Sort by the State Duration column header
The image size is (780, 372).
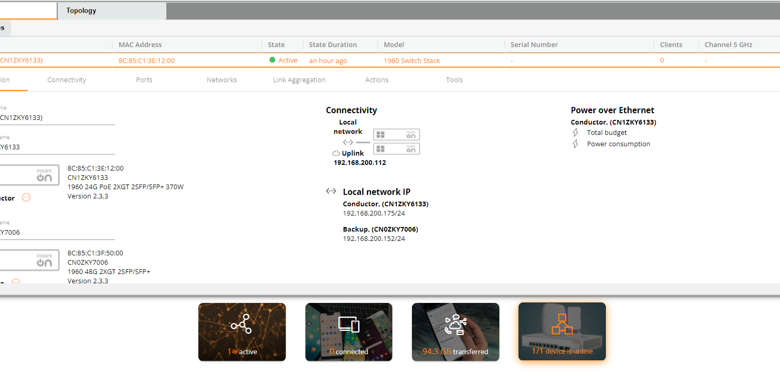pyautogui.click(x=333, y=45)
